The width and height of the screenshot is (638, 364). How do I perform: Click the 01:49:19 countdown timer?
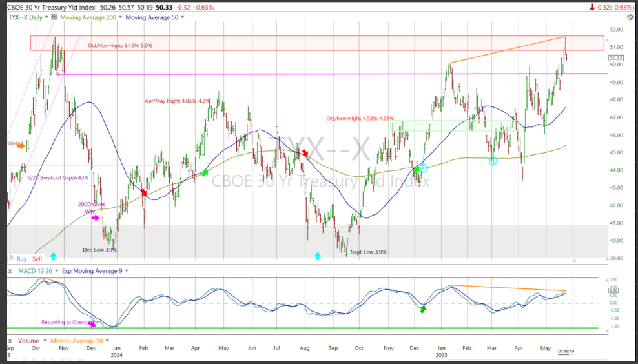click(566, 351)
